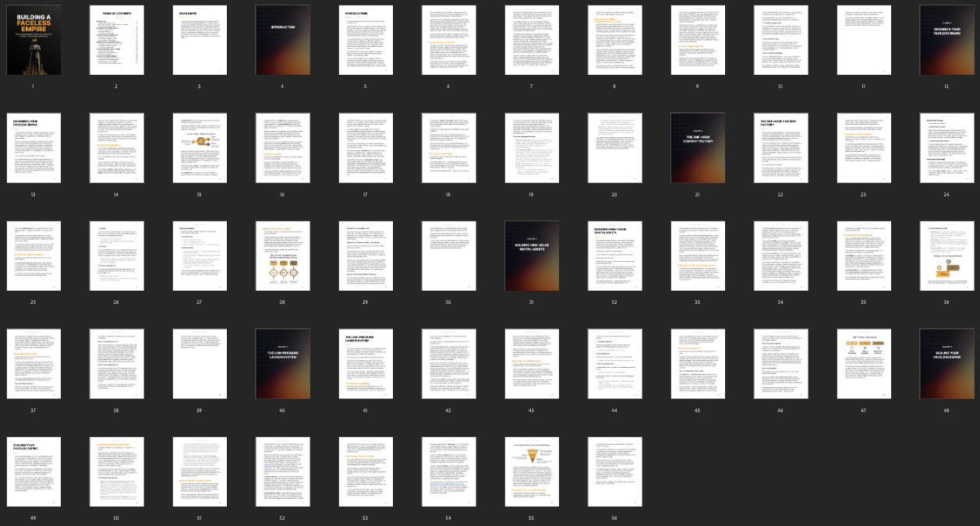Open page 41 Low-Pressure Launch System text page
The image size is (980, 526).
365,364
